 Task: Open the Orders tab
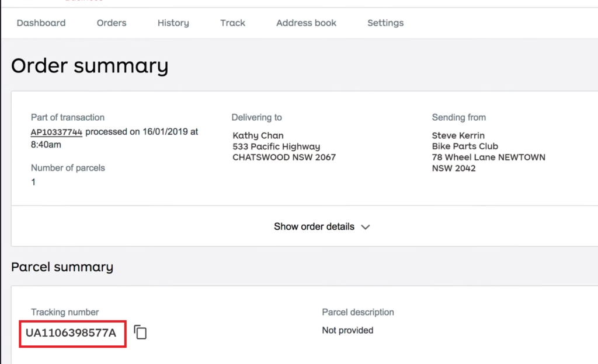(x=111, y=23)
